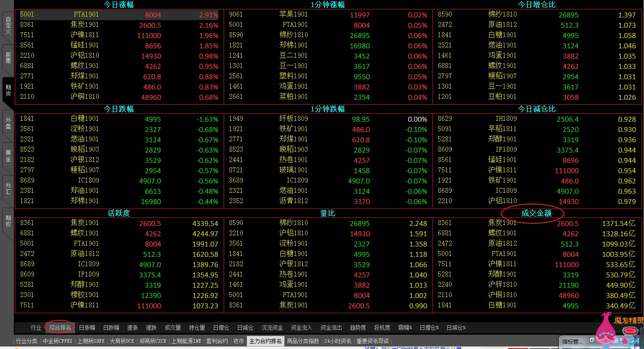This screenshot has height=349, width=644.
Task: Switch to the 日涨幅 tab
Action: click(87, 328)
